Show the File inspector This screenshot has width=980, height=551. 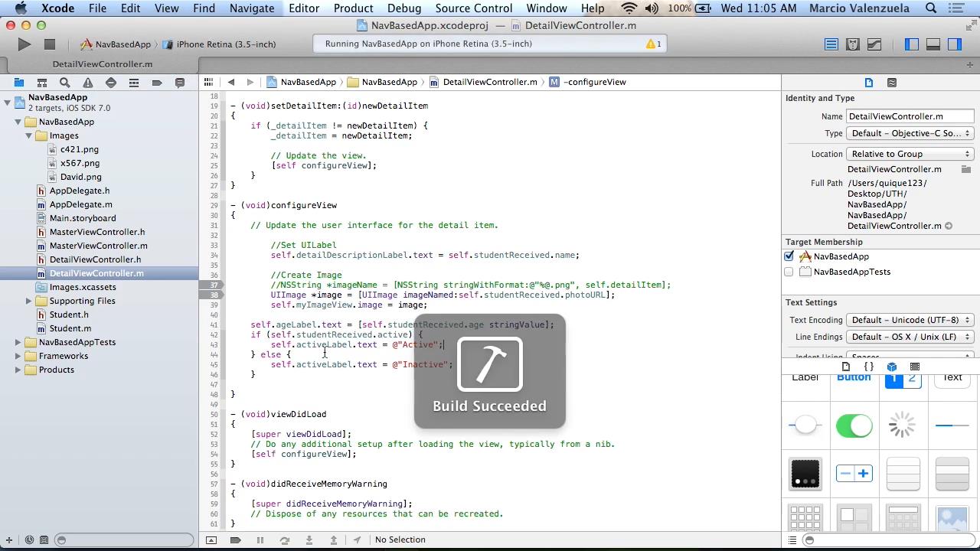coord(869,82)
